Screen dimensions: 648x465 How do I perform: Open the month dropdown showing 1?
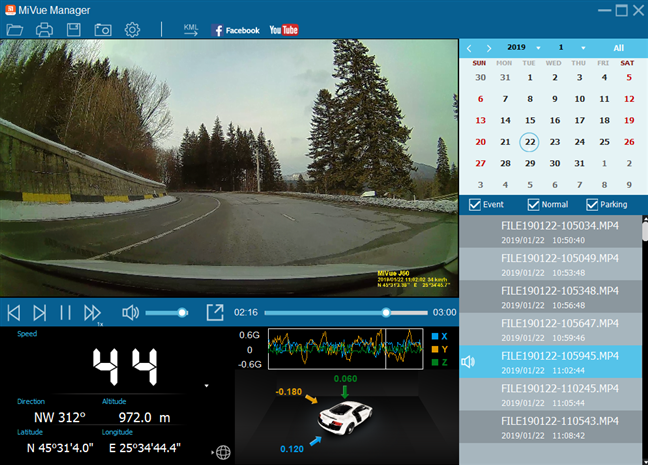(583, 48)
